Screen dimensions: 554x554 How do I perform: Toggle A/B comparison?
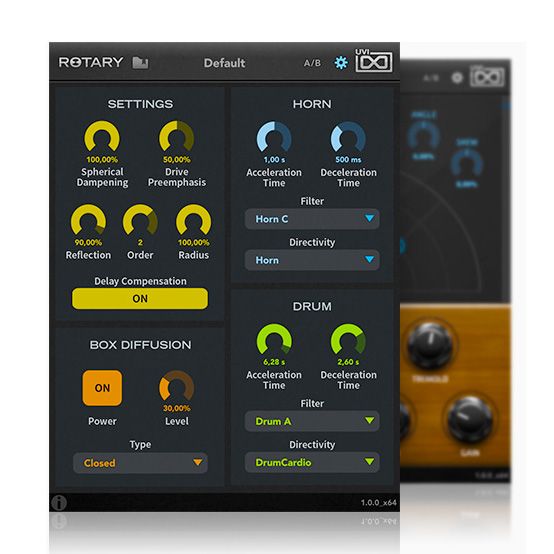click(x=312, y=63)
